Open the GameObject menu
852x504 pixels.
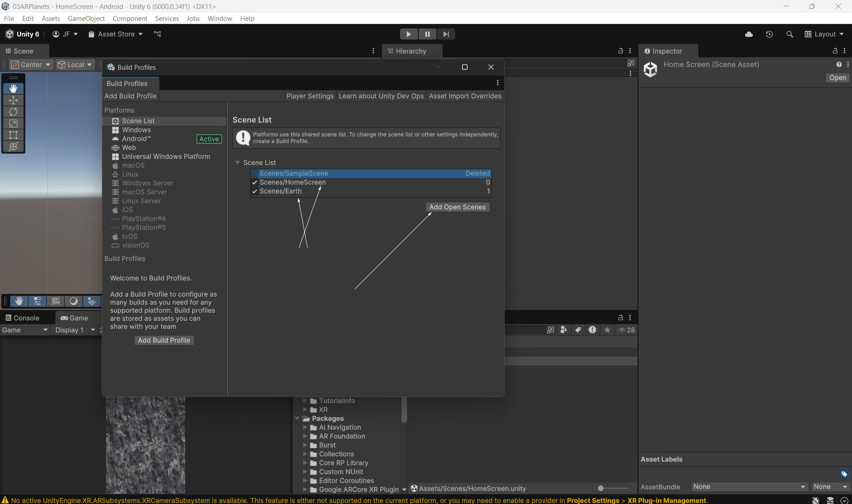(86, 18)
